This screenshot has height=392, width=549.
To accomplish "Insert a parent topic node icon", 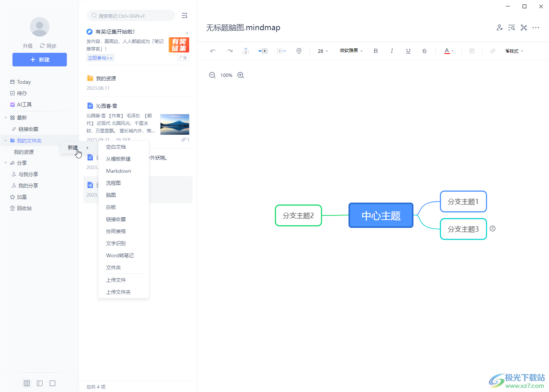I will coord(246,51).
